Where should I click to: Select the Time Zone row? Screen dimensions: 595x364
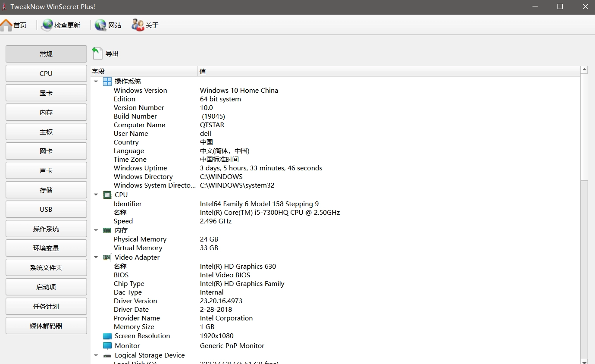pos(335,160)
